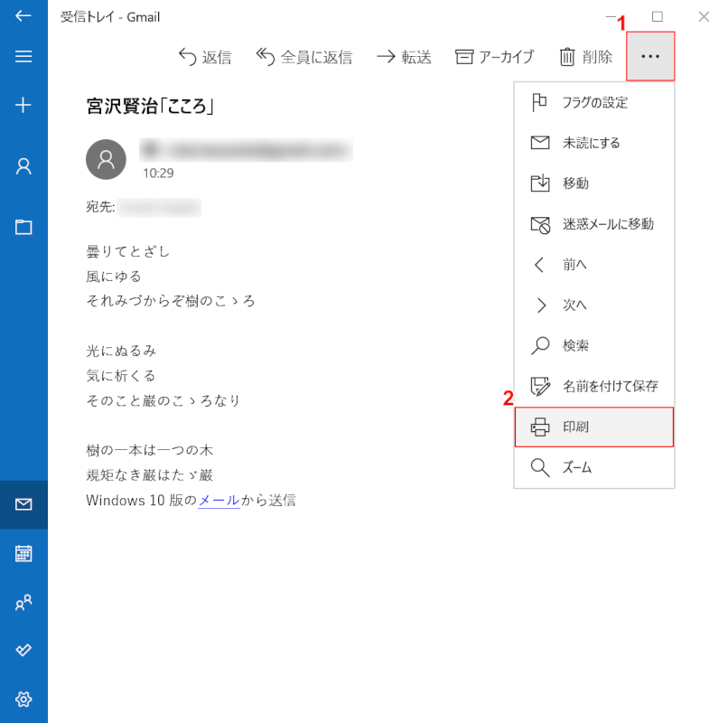Choose 印刷 from the context menu
Viewport: 728px width, 723px height.
pos(593,427)
